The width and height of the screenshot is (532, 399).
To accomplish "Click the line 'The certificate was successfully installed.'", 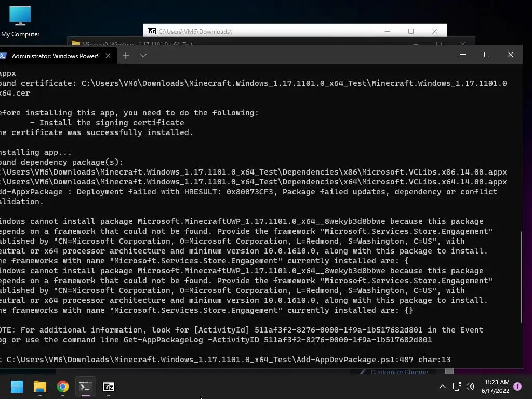I will coord(96,132).
